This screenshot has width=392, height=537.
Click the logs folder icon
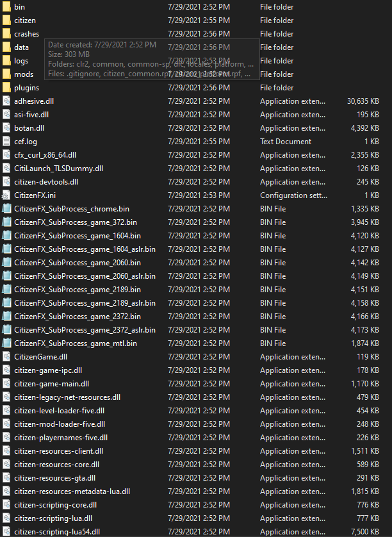(6, 61)
